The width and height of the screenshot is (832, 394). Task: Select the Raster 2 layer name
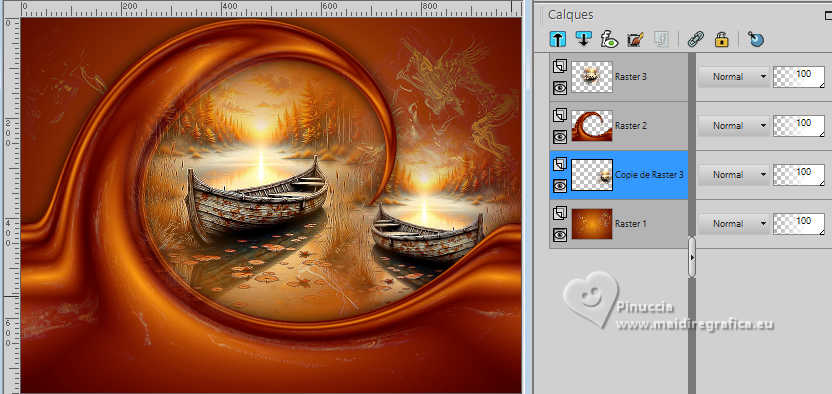click(631, 126)
